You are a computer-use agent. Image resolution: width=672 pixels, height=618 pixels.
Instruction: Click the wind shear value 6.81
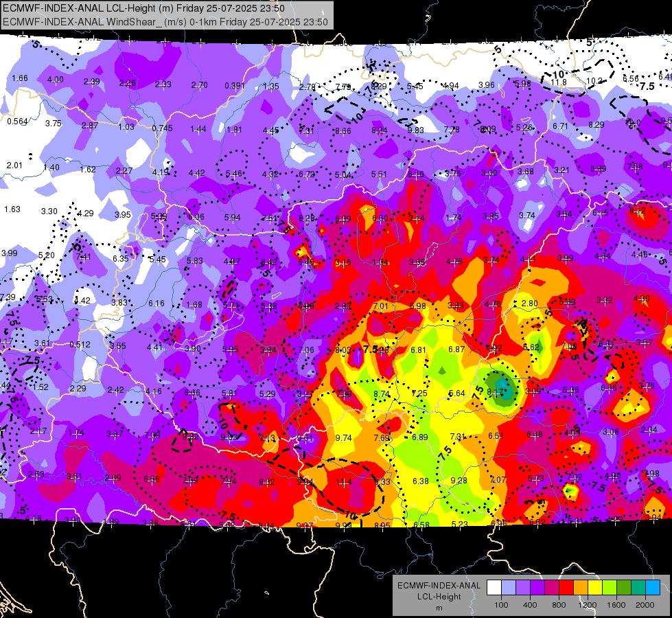coord(418,350)
